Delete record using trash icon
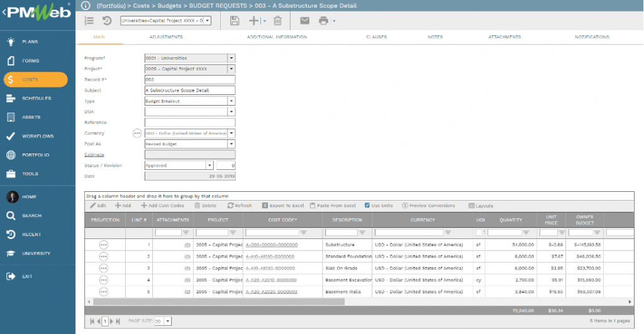This screenshot has height=334, width=644. point(277,21)
